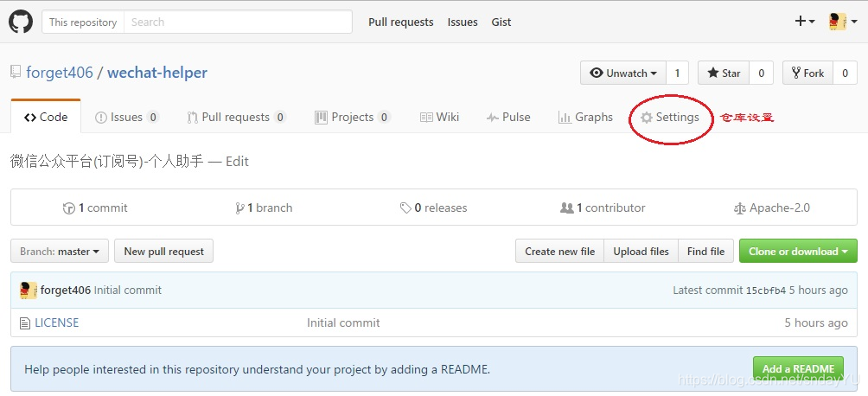Open the forget406 commit author link
868x396 pixels.
[66, 291]
